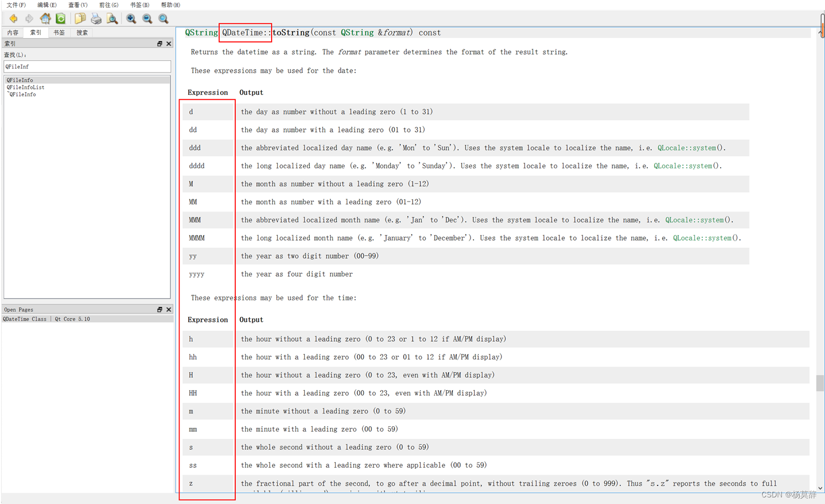The width and height of the screenshot is (825, 504).
Task: Click the italic format parameter in description
Action: (x=349, y=52)
